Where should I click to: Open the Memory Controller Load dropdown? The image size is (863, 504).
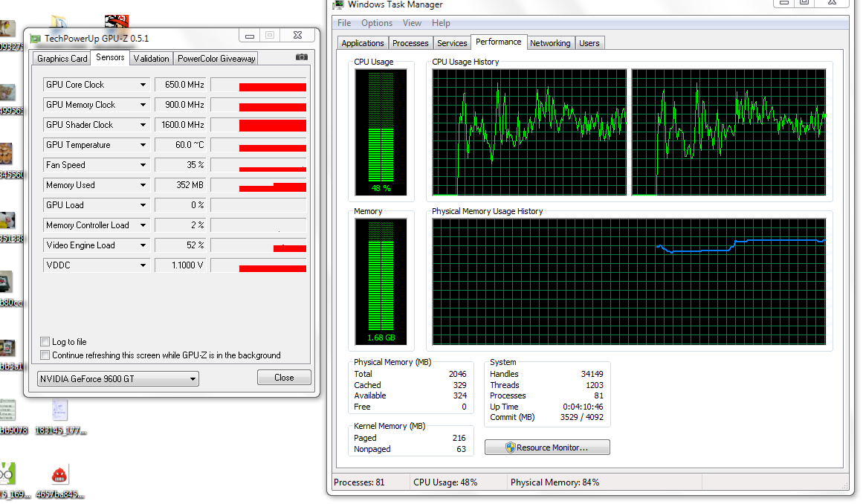tap(143, 225)
